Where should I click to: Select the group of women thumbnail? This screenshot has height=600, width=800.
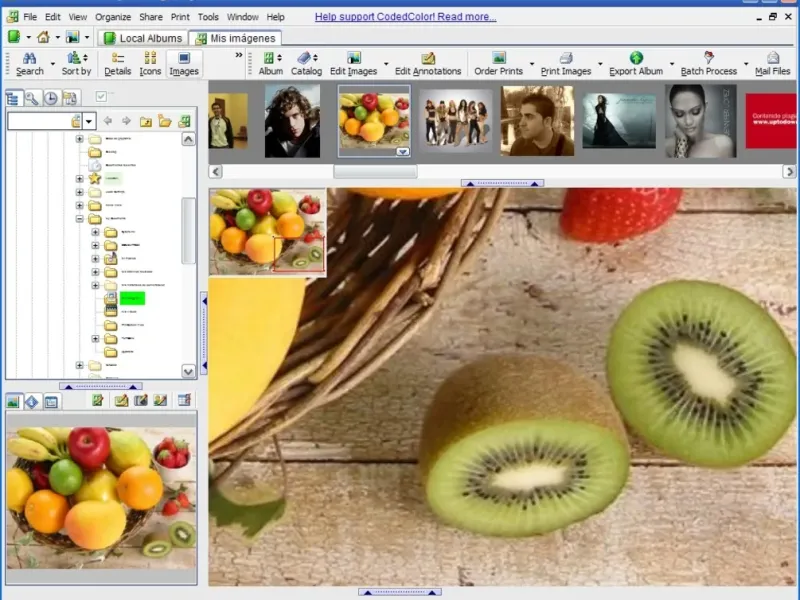pos(456,121)
